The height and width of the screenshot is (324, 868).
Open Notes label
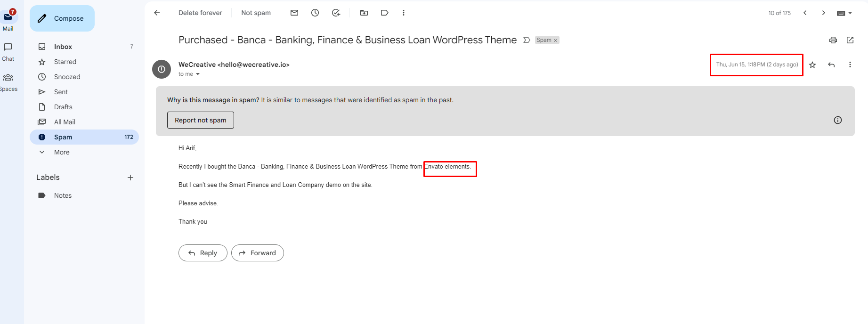(84, 195)
